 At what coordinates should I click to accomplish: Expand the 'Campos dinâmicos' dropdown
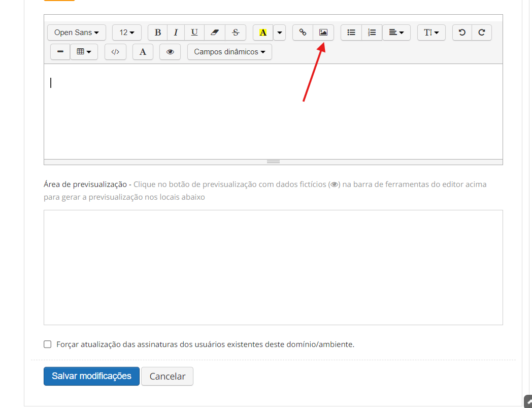click(x=229, y=52)
